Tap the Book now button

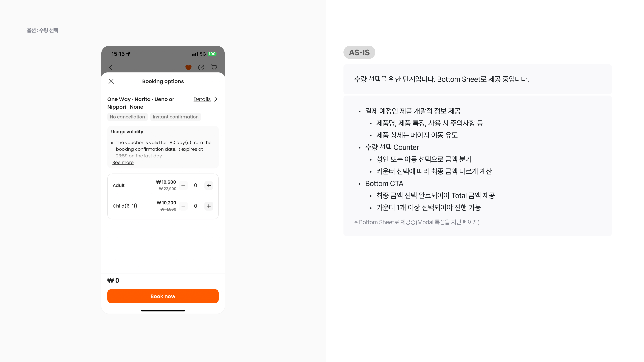click(x=163, y=296)
